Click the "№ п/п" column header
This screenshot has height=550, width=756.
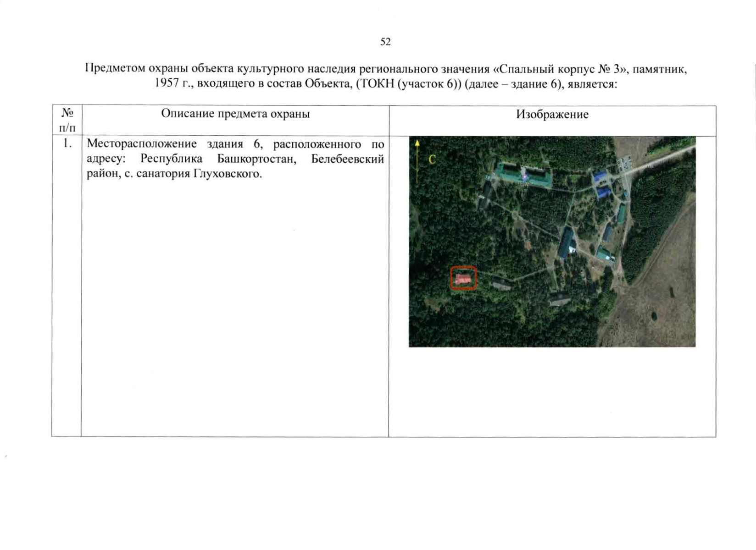click(67, 120)
